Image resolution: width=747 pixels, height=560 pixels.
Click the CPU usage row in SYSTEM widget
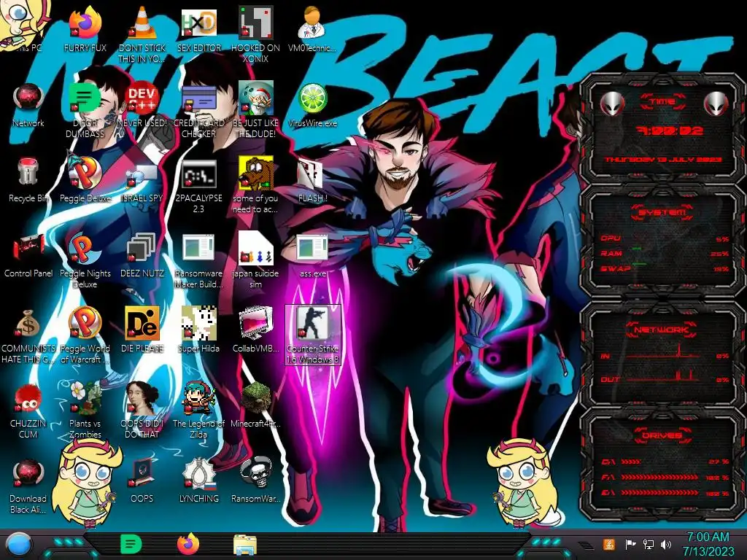coord(664,238)
